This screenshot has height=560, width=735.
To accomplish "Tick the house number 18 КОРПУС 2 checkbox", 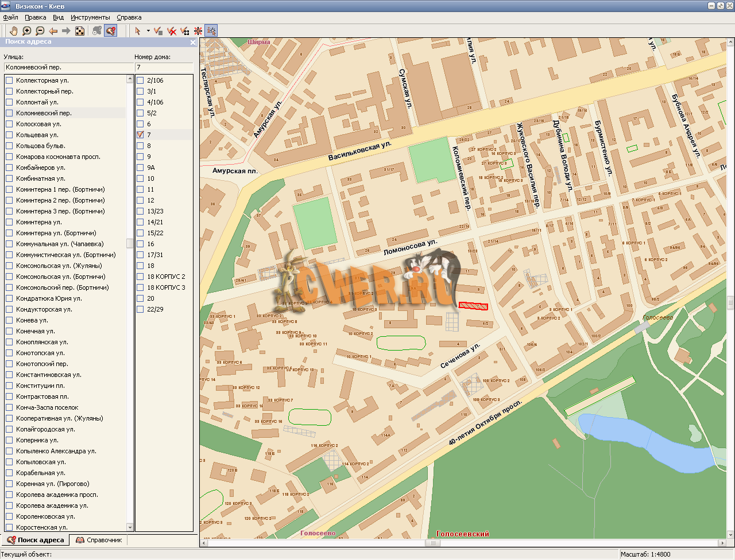I will click(140, 277).
